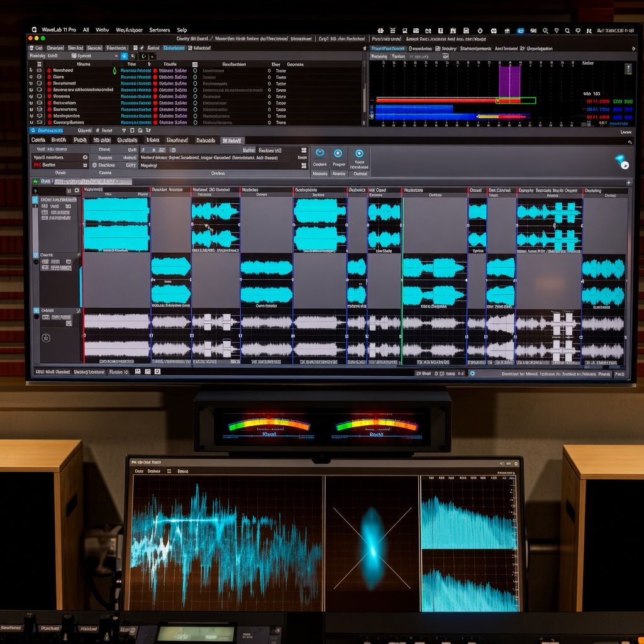Click the round icon at the bottom of the third track header
This screenshot has width=644, height=644.
pyautogui.click(x=46, y=338)
